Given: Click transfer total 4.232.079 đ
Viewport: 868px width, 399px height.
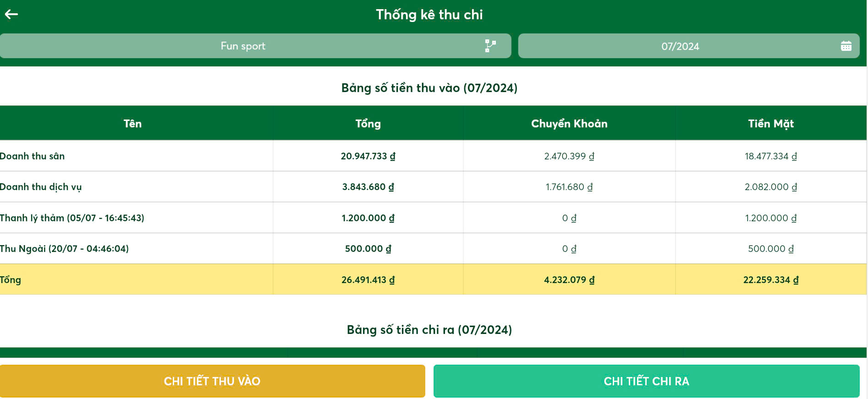Looking at the screenshot, I should (x=569, y=280).
